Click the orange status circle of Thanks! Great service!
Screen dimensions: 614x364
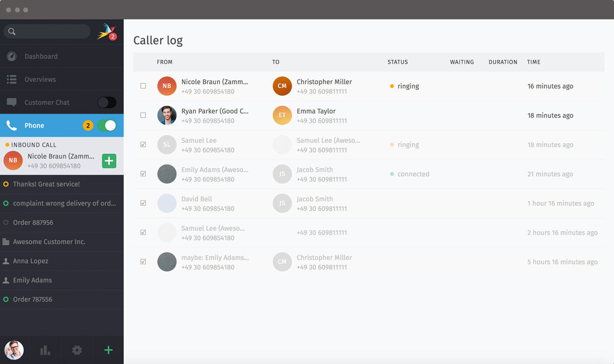(6, 184)
